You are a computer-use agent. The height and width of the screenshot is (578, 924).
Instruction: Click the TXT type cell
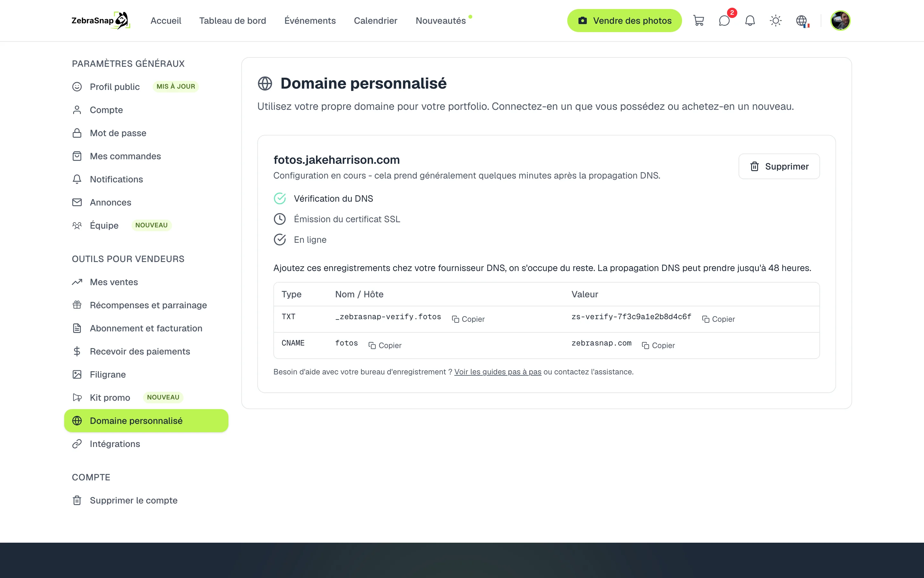tap(289, 317)
